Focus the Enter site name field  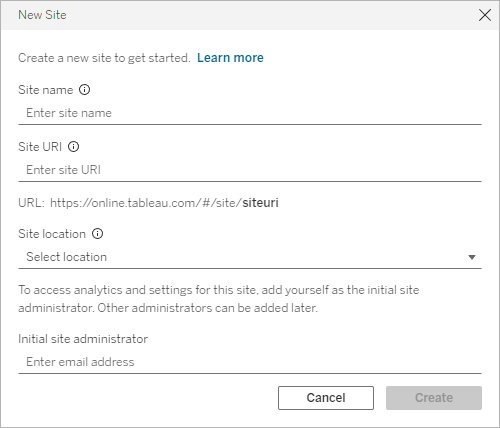(x=250, y=113)
